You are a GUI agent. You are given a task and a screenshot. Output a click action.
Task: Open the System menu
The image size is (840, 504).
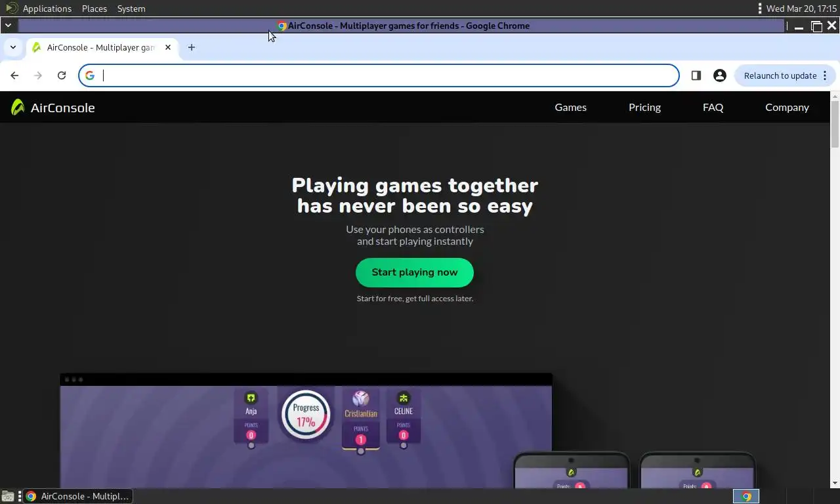pos(131,9)
